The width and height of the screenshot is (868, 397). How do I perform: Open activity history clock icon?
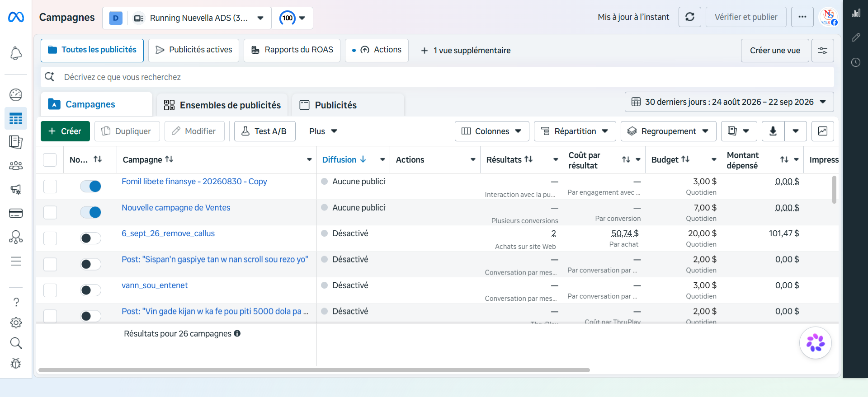tap(856, 62)
